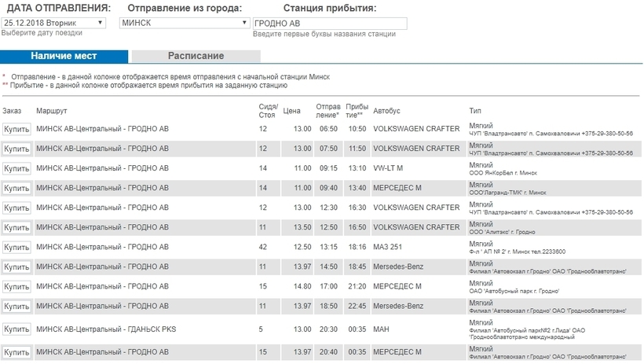Click the МАЗ 251 bus name
Viewport: 644px width, 364px height.
[387, 247]
